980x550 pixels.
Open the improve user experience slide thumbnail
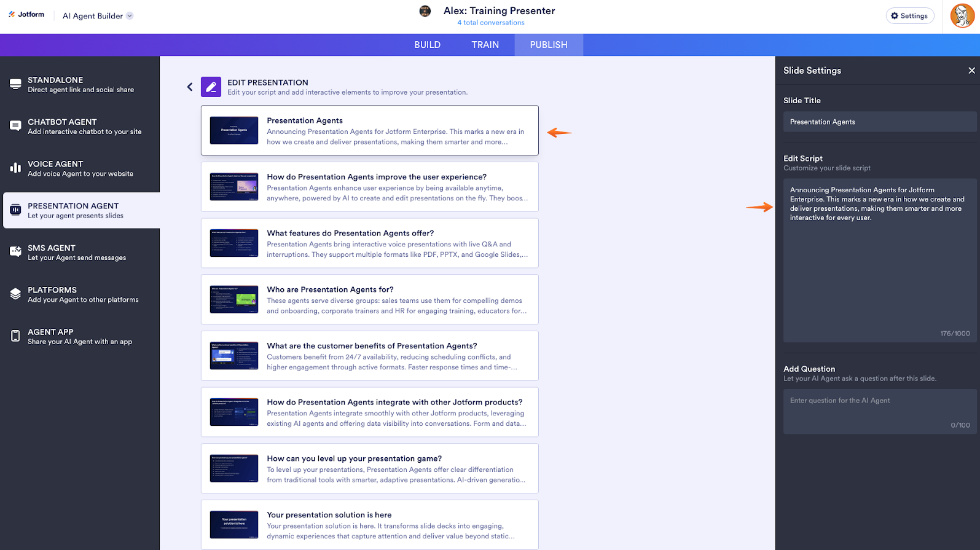(234, 187)
